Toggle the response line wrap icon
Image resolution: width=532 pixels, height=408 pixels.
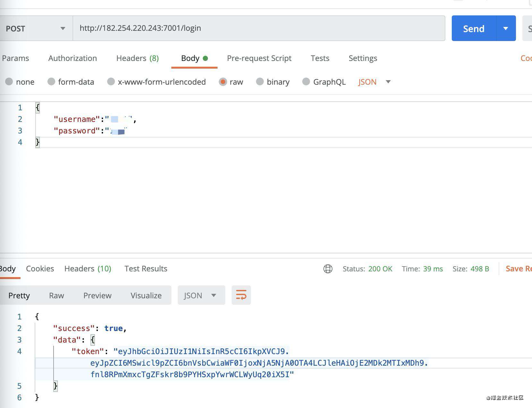pyautogui.click(x=241, y=295)
